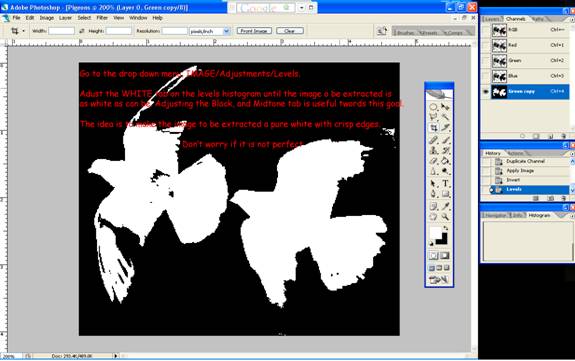Screen dimensions: 575x361
Task: Open the file browser icon in options bar
Action: point(382,31)
